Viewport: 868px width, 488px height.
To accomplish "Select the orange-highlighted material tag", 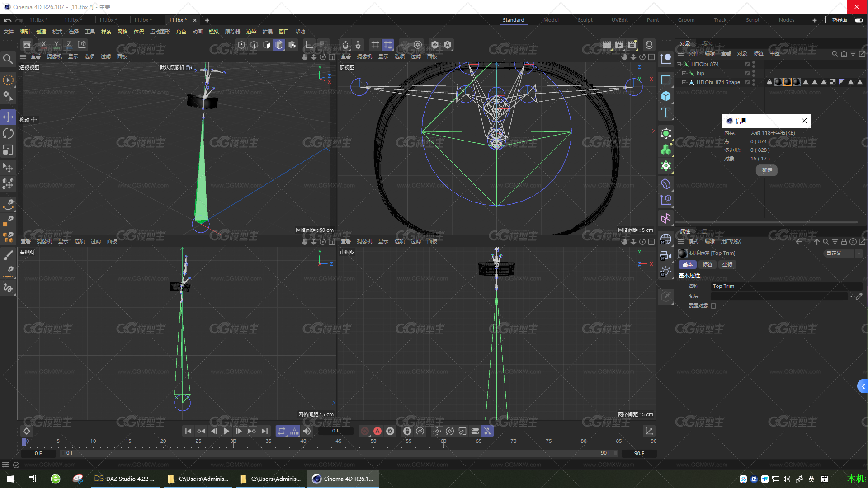I will click(x=787, y=82).
